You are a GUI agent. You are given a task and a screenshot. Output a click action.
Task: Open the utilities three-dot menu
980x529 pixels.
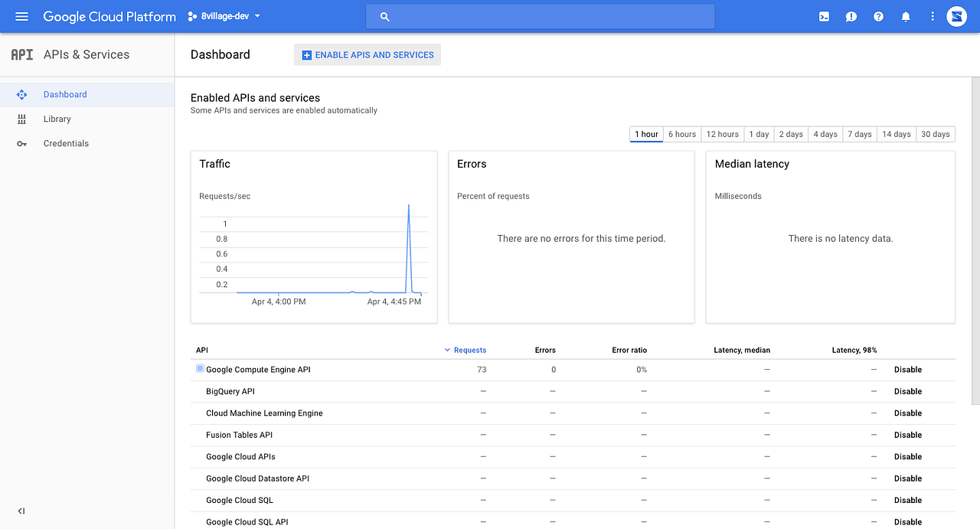[x=932, y=16]
